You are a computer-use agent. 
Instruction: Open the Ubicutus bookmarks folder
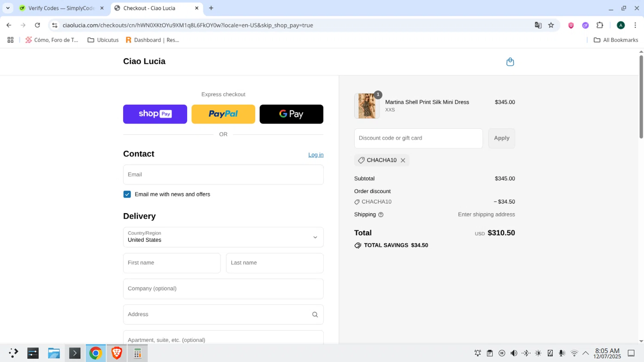pos(103,40)
